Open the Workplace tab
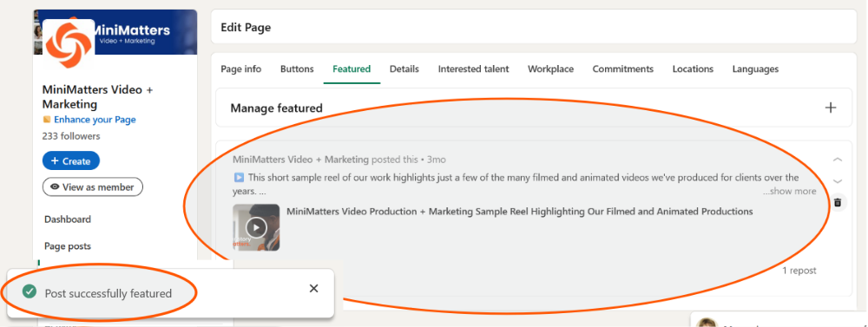The width and height of the screenshot is (868, 327). (551, 69)
